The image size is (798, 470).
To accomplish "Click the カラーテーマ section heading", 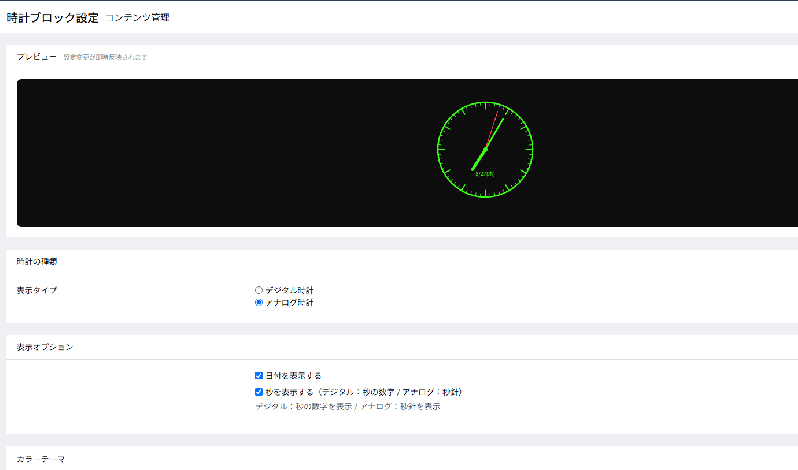I will [41, 459].
